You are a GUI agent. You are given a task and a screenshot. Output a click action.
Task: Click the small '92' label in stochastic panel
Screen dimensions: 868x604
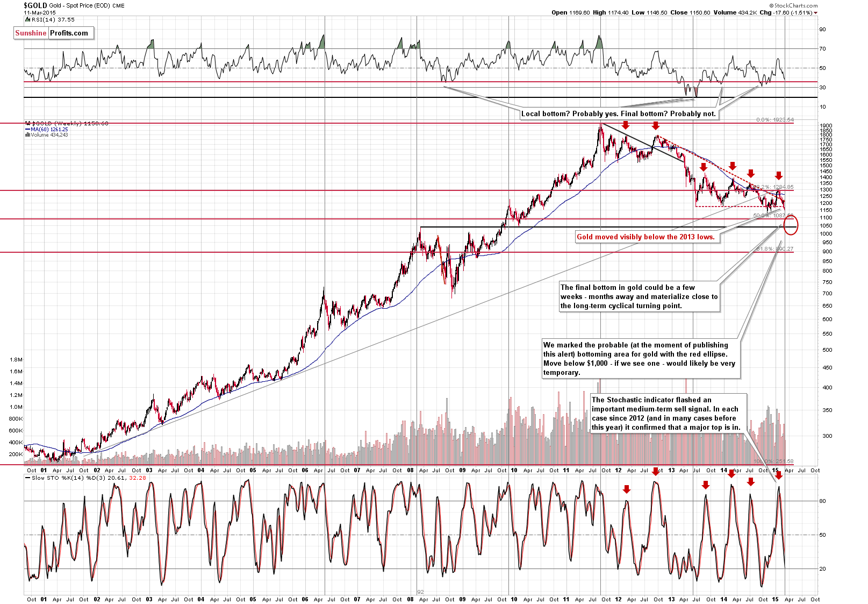pyautogui.click(x=420, y=592)
